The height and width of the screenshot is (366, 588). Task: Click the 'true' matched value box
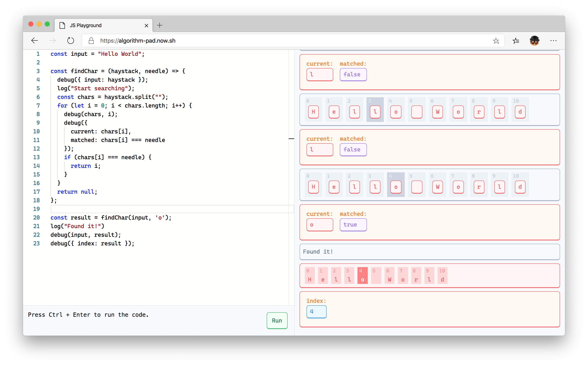[x=353, y=225]
